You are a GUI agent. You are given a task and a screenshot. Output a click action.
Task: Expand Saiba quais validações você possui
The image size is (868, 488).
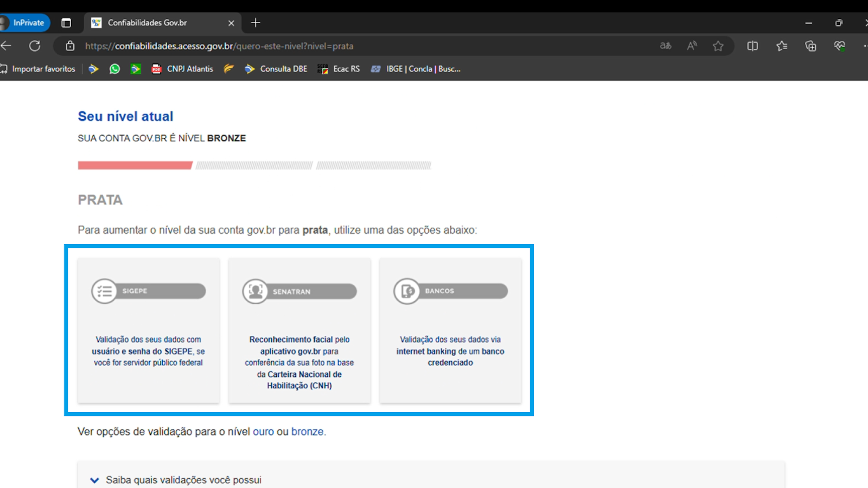pos(431,480)
